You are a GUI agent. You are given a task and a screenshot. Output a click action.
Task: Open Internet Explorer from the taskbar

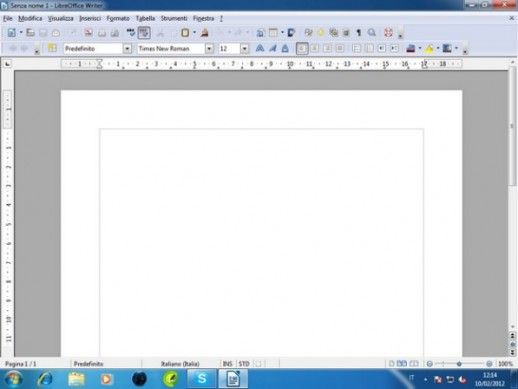click(x=45, y=379)
